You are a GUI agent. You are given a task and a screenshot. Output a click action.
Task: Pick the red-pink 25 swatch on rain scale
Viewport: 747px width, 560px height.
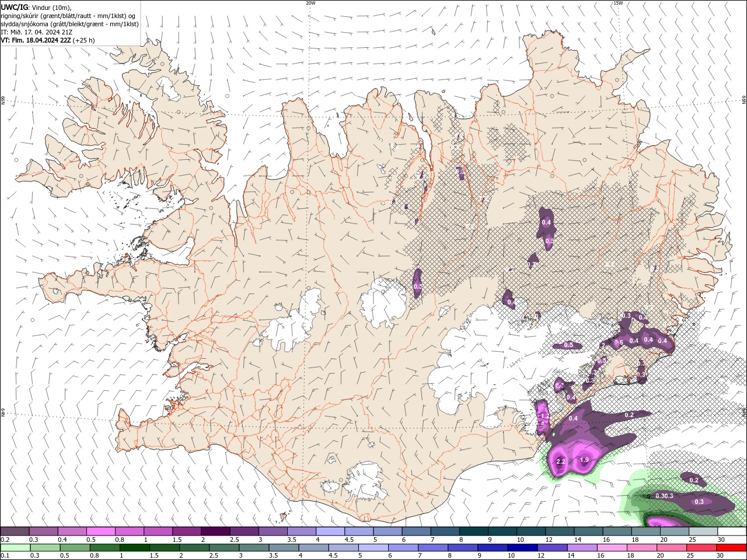point(701,548)
